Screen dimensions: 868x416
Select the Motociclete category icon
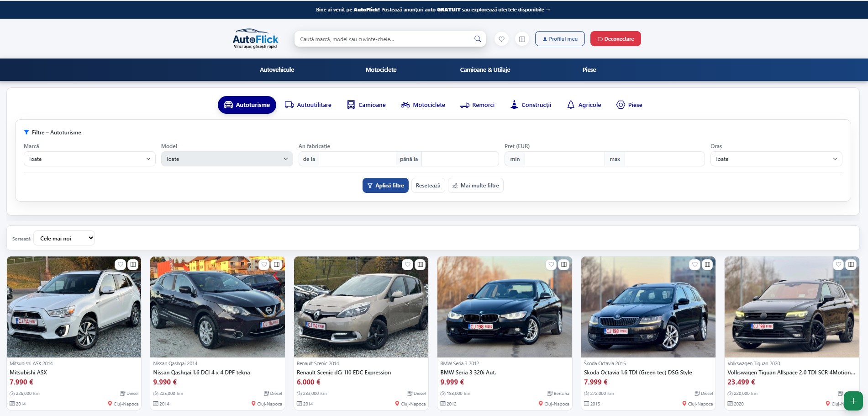point(405,105)
